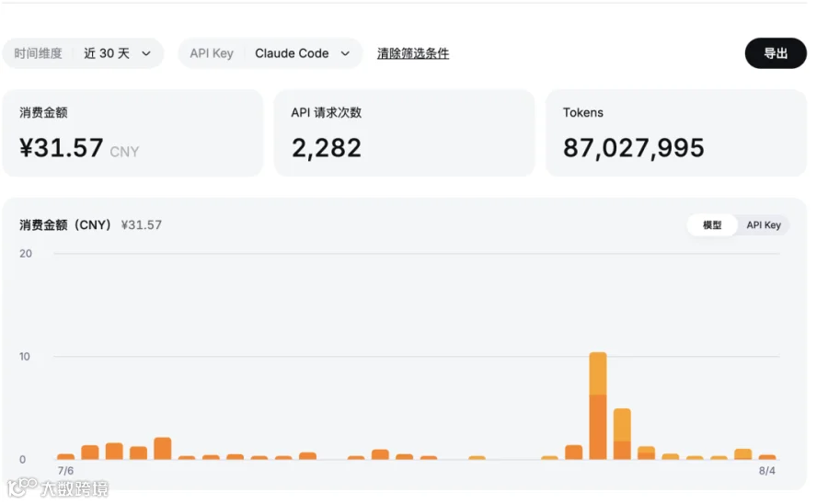Image resolution: width=828 pixels, height=504 pixels.
Task: Select the API 请求次数 2,282 card
Action: tap(404, 133)
